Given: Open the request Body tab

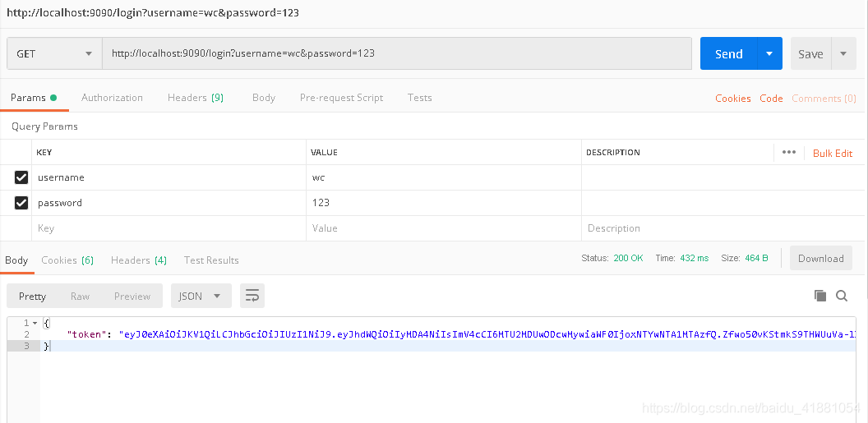Looking at the screenshot, I should point(264,98).
